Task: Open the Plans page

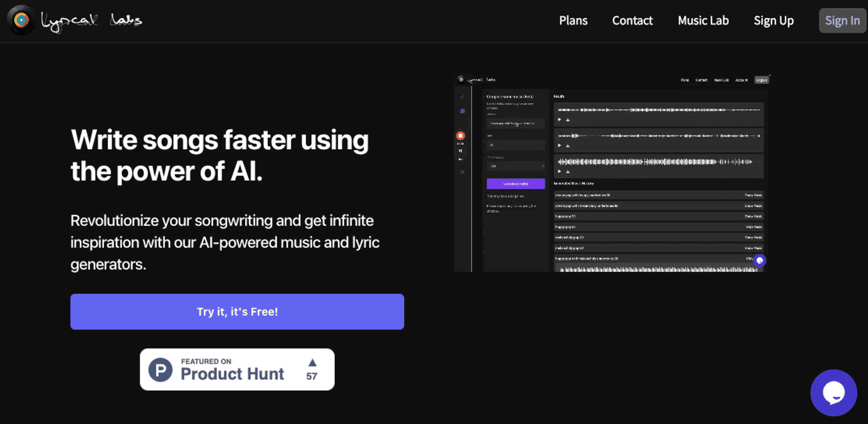Action: point(573,20)
